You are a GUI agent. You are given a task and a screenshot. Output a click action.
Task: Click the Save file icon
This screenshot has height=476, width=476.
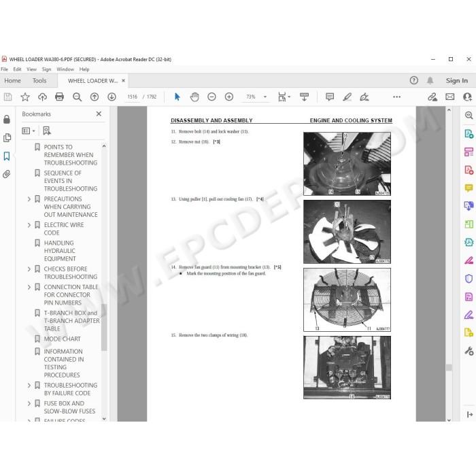8,97
